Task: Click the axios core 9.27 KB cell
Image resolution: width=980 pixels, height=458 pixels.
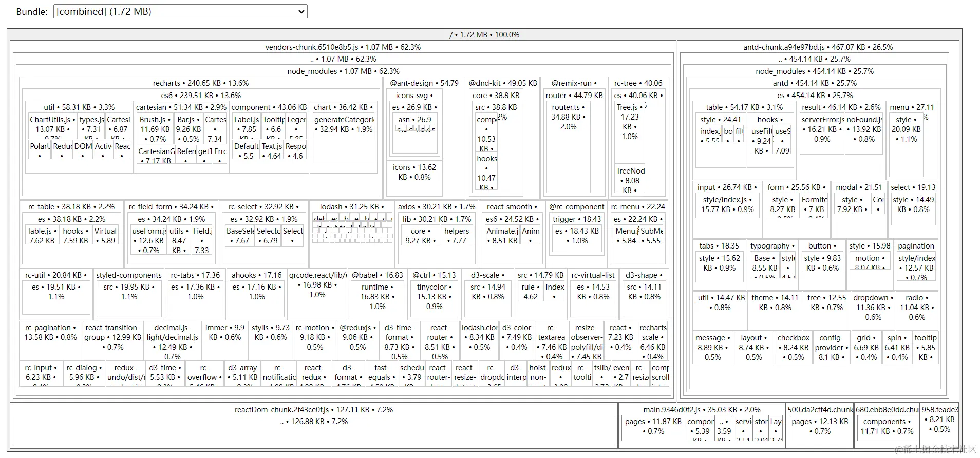Action: 421,235
